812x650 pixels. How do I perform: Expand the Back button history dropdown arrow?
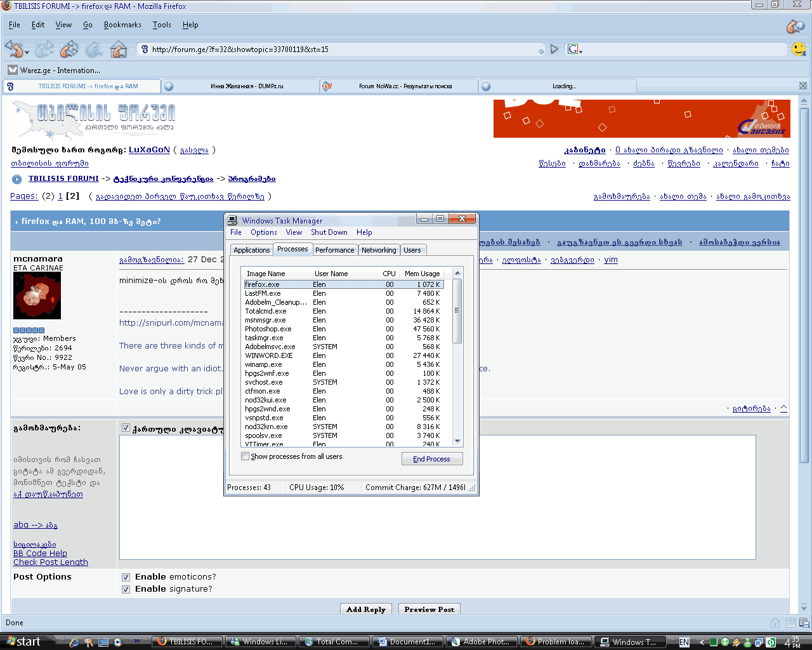[27, 52]
